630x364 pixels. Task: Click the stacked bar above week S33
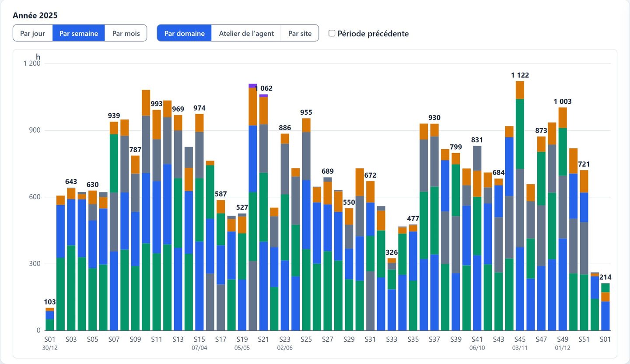pos(392,294)
